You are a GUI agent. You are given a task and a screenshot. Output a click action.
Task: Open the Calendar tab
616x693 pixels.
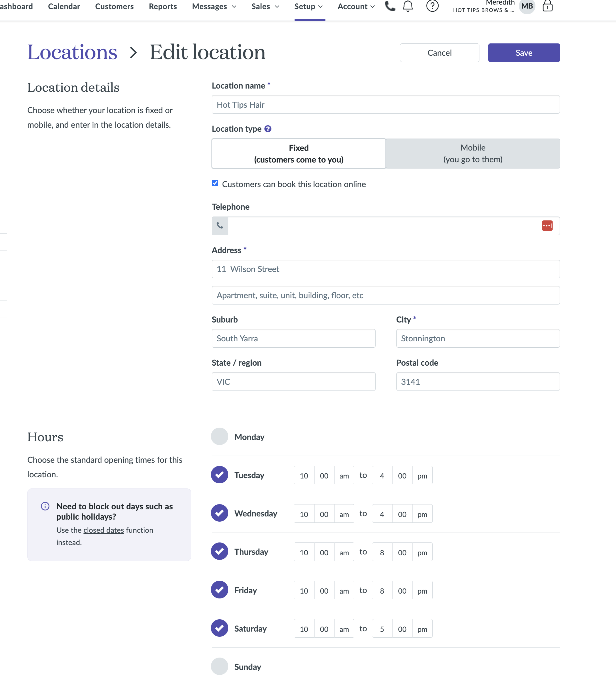coord(64,7)
